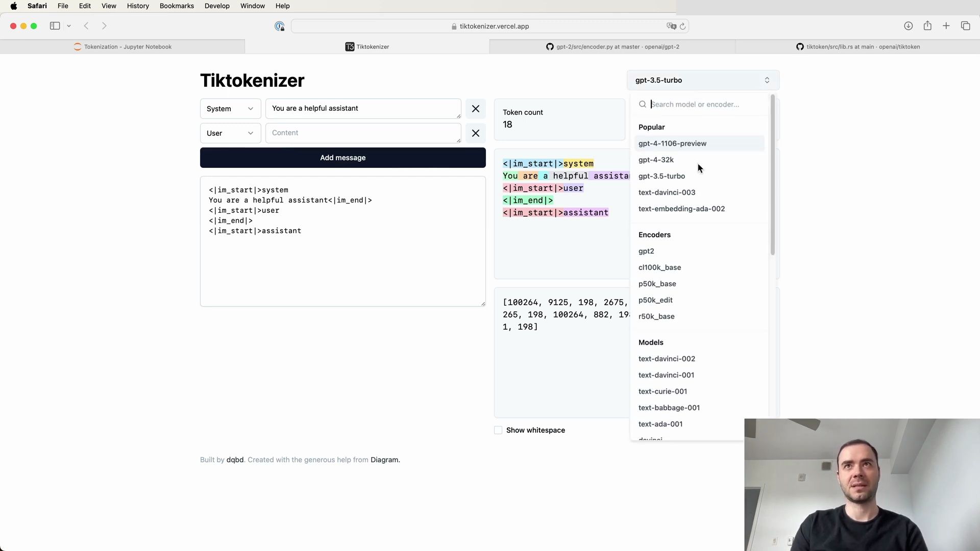
Task: Open the File menu
Action: coord(63,6)
